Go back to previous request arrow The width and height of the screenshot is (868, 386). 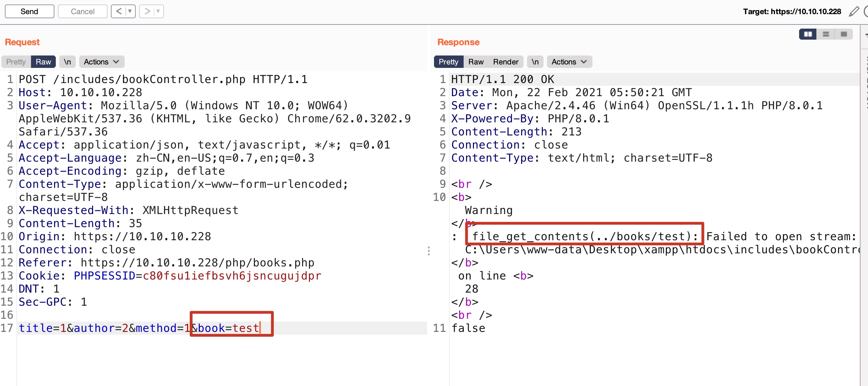click(119, 11)
